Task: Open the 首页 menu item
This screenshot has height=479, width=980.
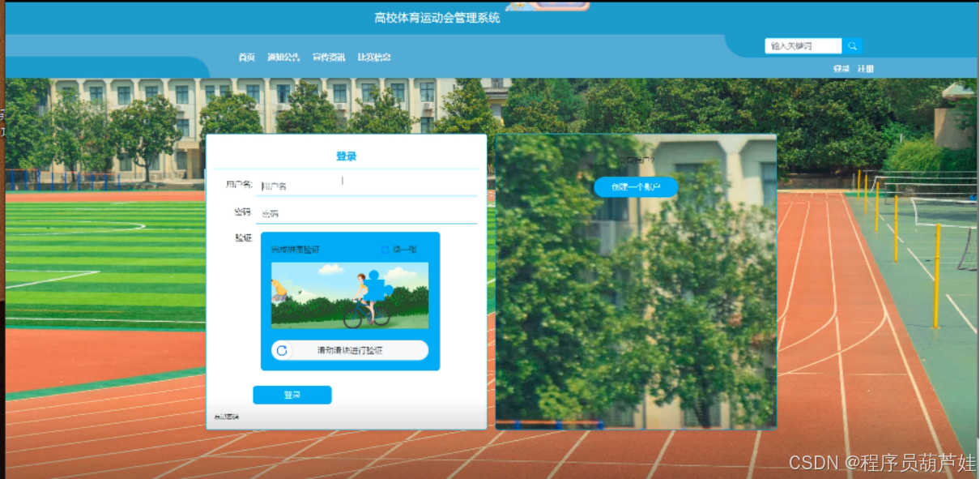Action: pyautogui.click(x=247, y=58)
